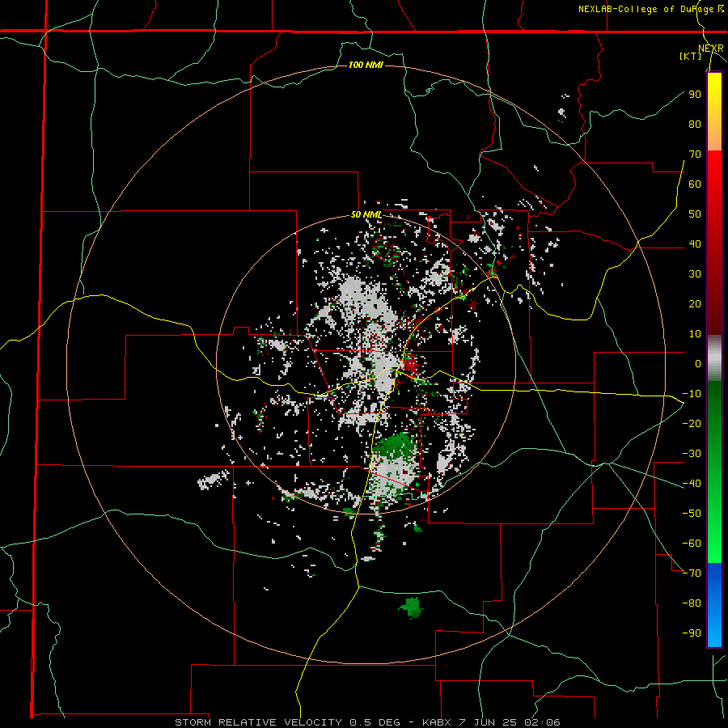Click the -40 knot value on the scale

pyautogui.click(x=692, y=484)
